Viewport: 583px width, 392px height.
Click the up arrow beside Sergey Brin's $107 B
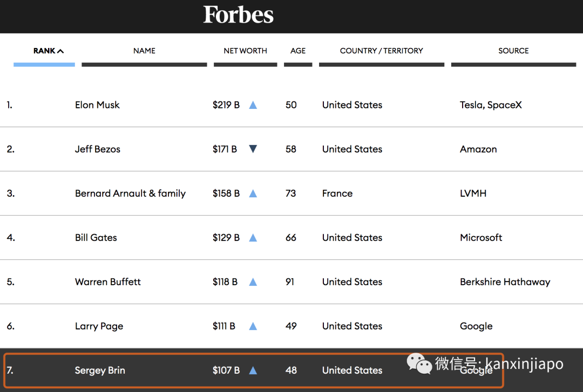pos(253,370)
